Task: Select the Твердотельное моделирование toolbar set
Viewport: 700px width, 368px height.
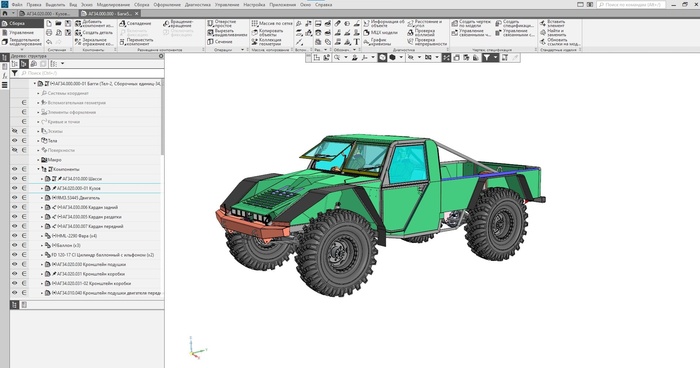Action: (x=22, y=42)
